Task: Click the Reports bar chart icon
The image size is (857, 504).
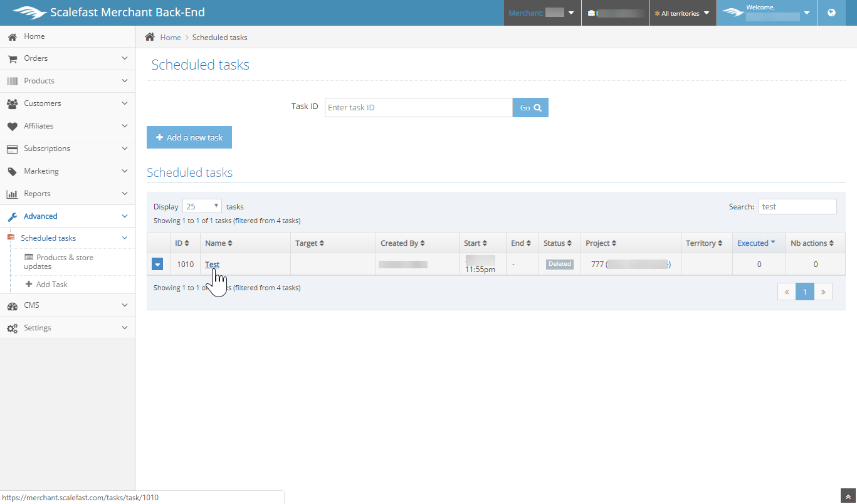Action: pos(12,194)
